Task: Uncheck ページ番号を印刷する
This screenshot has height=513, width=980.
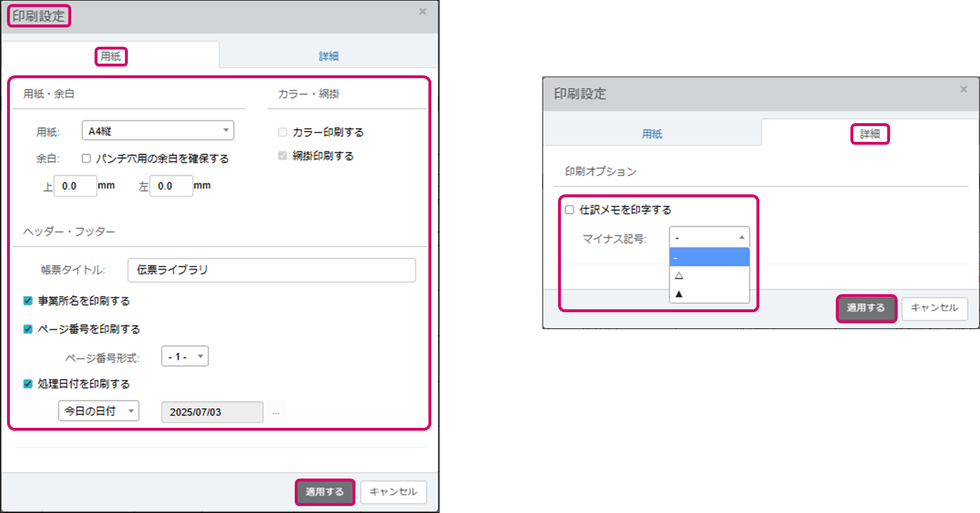Action: coord(27,329)
